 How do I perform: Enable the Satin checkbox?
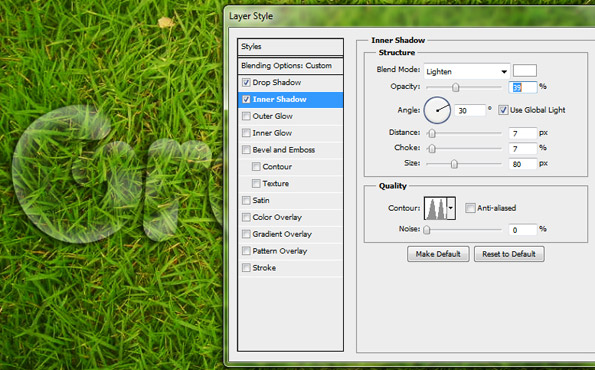coord(246,200)
